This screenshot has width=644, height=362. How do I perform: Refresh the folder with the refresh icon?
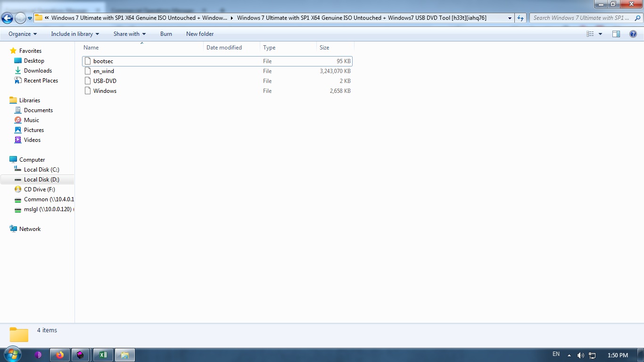click(x=520, y=18)
